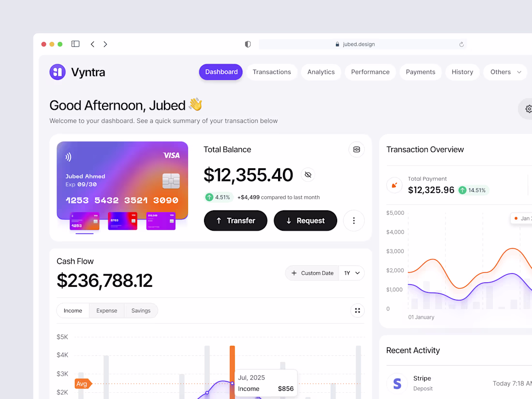
Task: Click the green 14.51% increase badge
Action: (x=473, y=191)
